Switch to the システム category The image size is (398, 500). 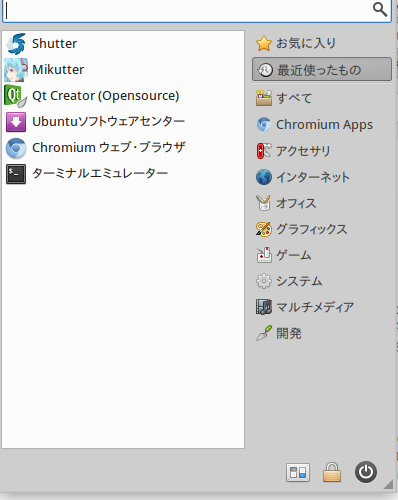click(x=322, y=281)
